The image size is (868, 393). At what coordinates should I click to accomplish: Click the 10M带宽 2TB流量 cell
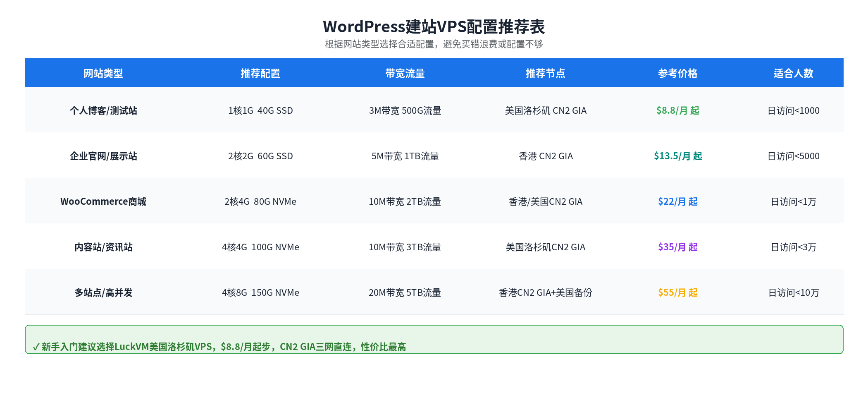[x=405, y=201]
